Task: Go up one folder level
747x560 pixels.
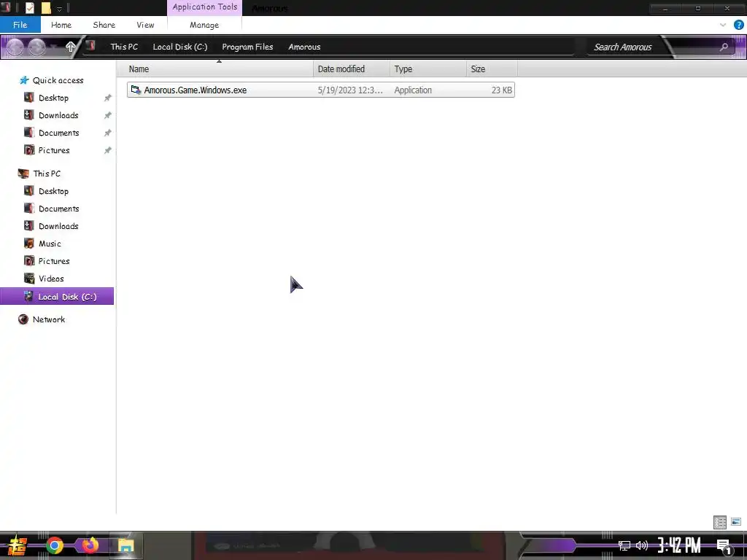Action: coord(71,47)
